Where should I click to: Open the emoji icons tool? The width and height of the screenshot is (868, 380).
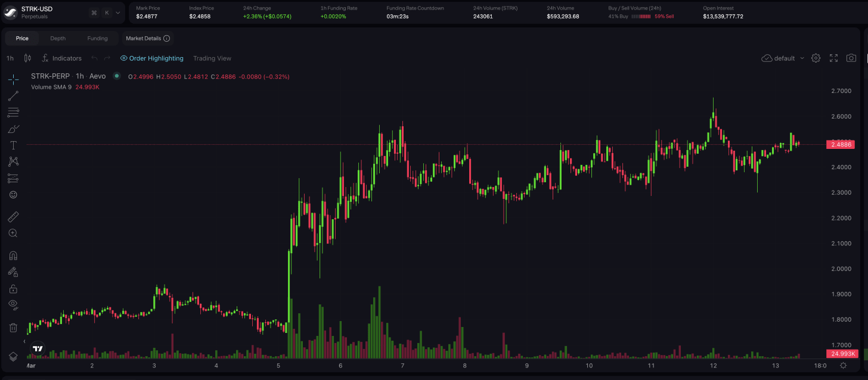coord(13,195)
